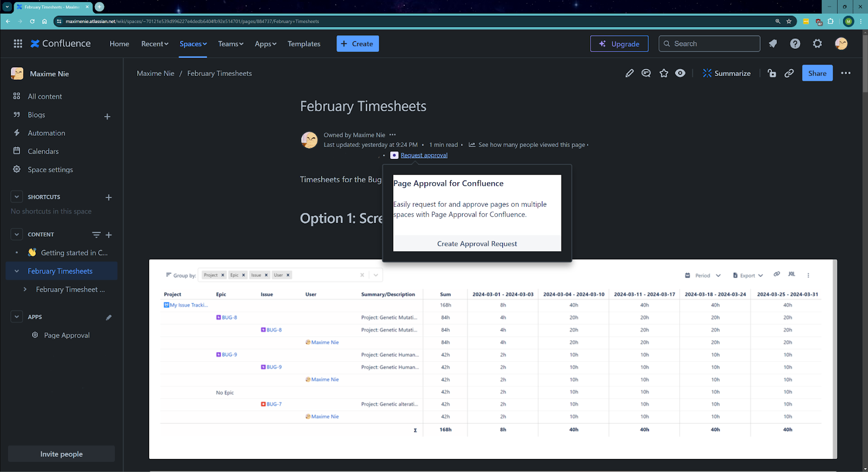Open Templates in top navigation

(x=304, y=44)
